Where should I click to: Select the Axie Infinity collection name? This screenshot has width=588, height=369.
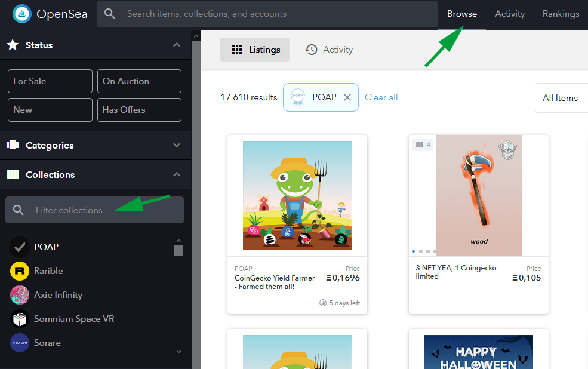(x=58, y=295)
